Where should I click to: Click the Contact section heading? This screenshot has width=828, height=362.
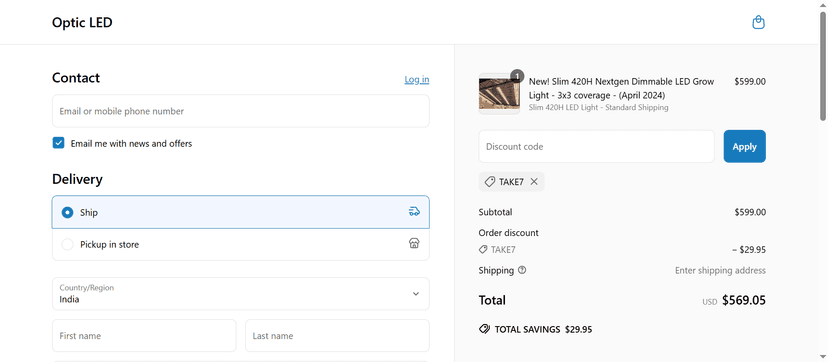[76, 78]
